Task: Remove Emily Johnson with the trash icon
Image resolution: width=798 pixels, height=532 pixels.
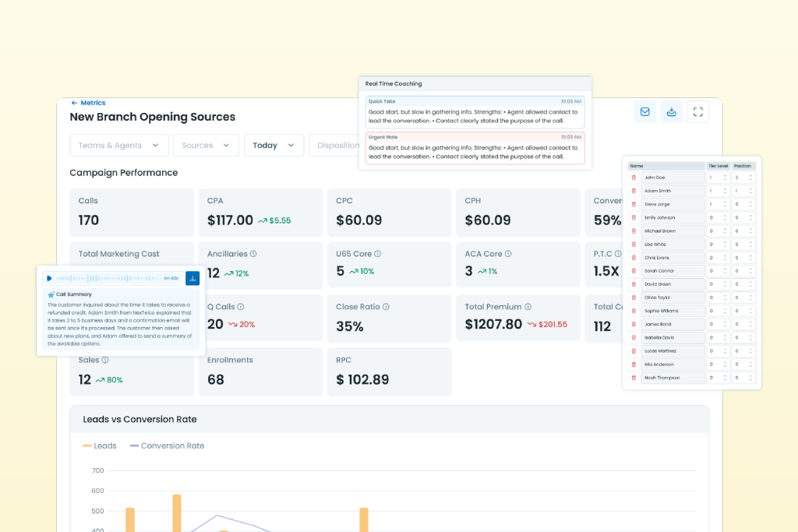Action: pyautogui.click(x=634, y=218)
